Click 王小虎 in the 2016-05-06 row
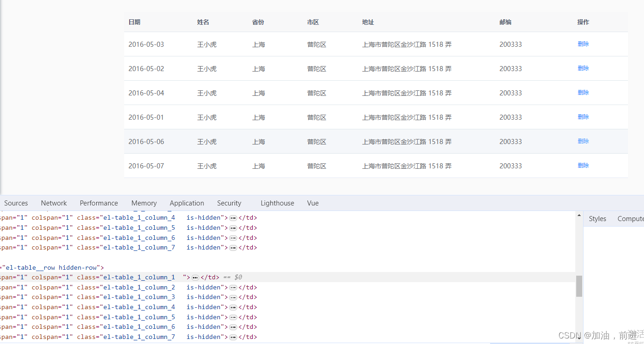The width and height of the screenshot is (644, 344). click(207, 142)
